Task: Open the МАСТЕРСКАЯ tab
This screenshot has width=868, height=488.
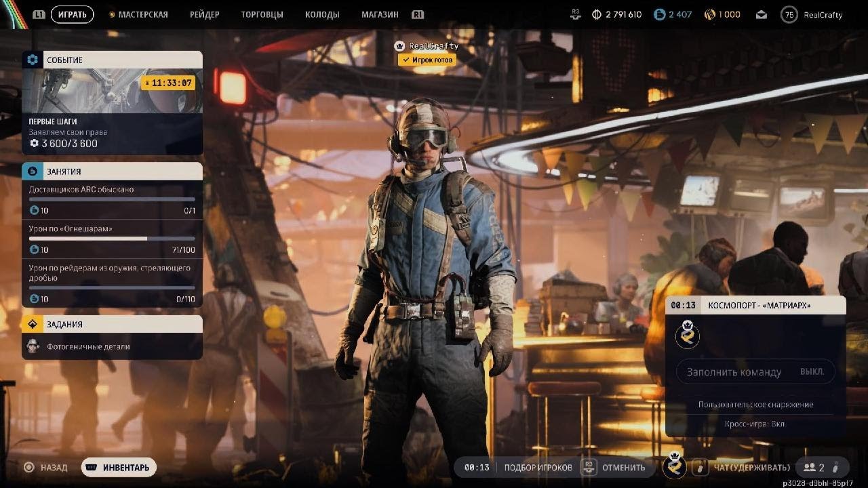Action: pyautogui.click(x=138, y=14)
